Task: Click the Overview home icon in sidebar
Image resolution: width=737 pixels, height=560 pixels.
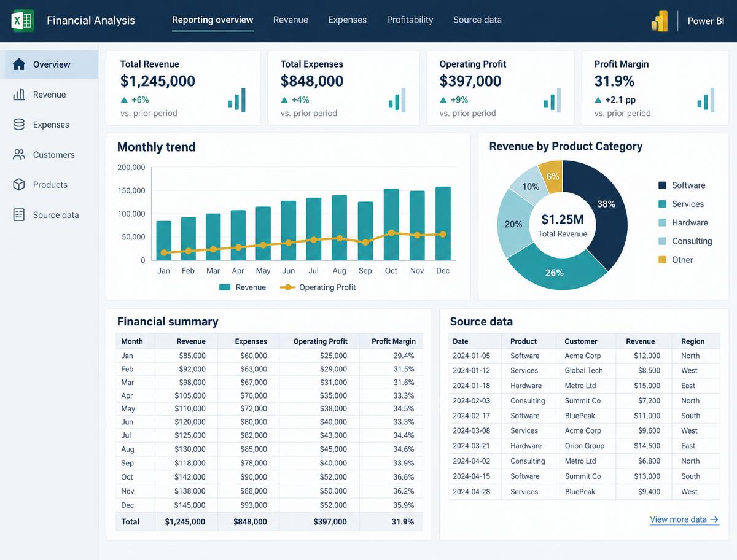Action: 19,64
